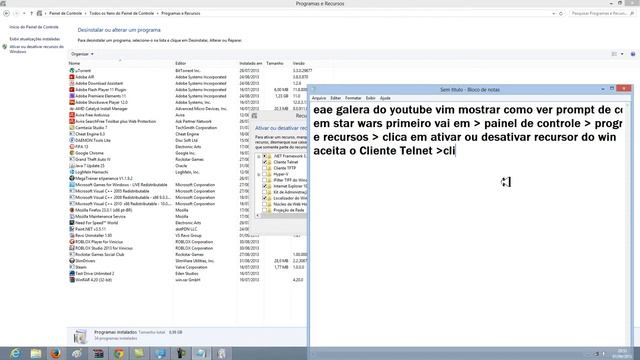Screen dimensions: 640x360
Task: Open the recent locations dropdown near back arrows
Action: coord(24,13)
